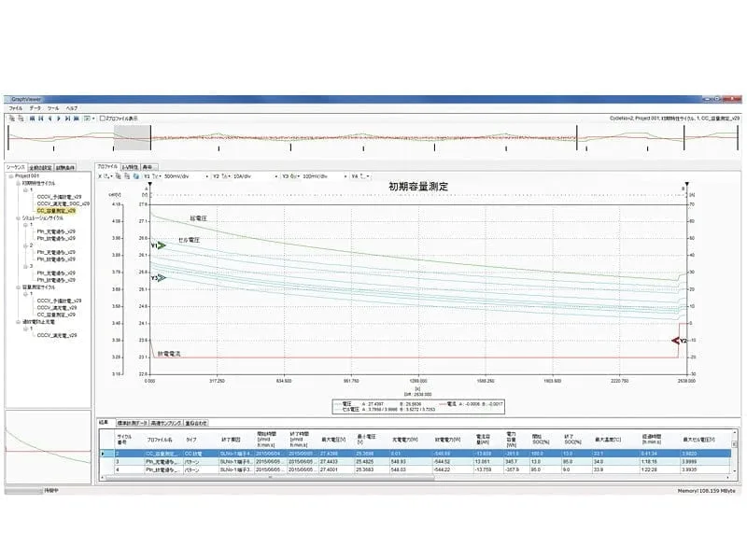This screenshot has width=747, height=560.
Task: Open the dropdown beside the cycle navigation buttons
Action: pyautogui.click(x=92, y=119)
